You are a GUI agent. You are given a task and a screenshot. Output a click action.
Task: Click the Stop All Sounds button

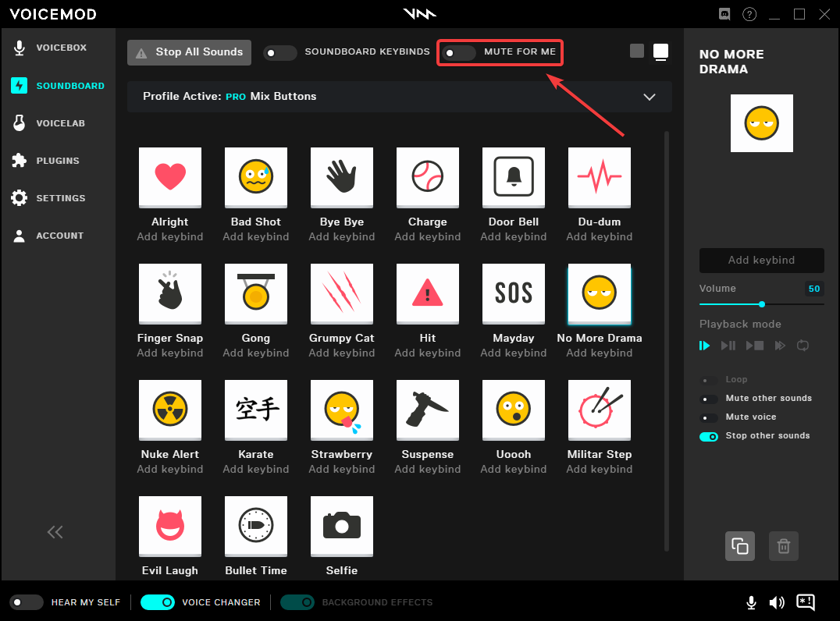pos(189,52)
